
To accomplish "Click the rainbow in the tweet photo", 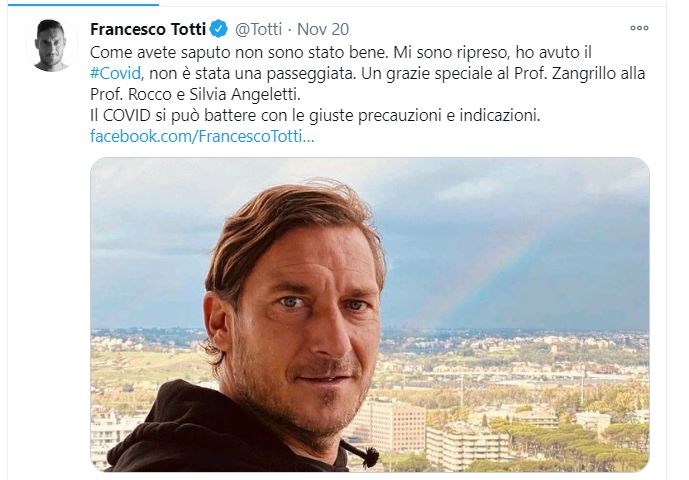I will point(483,277).
